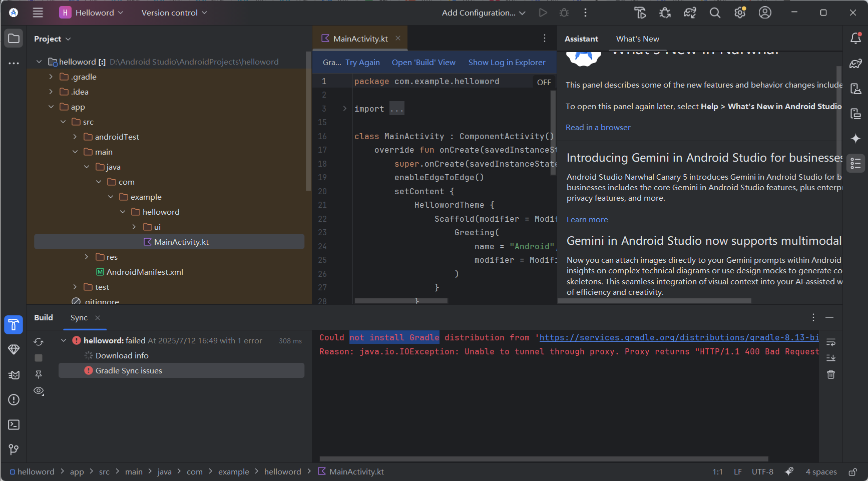The width and height of the screenshot is (868, 481).
Task: Open the account profile icon
Action: [x=765, y=13]
